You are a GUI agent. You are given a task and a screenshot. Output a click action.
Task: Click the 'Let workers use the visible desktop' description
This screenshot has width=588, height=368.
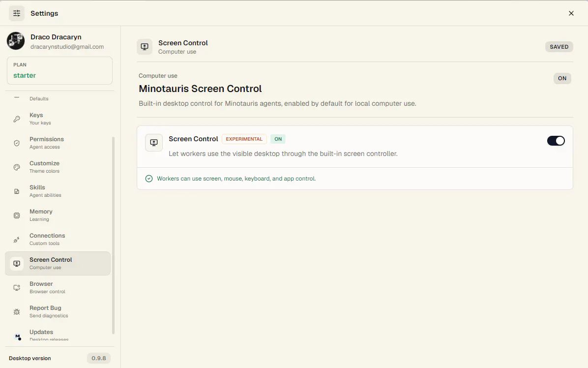coord(283,154)
